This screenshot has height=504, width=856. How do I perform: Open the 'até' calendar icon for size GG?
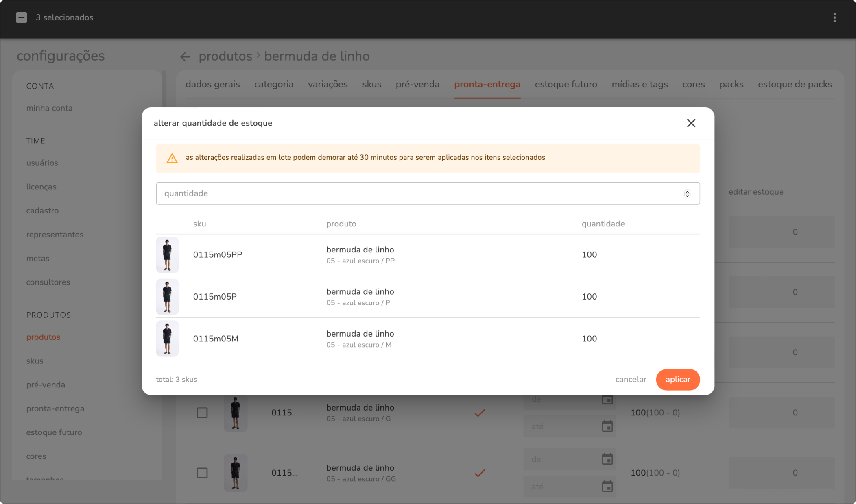(x=607, y=486)
